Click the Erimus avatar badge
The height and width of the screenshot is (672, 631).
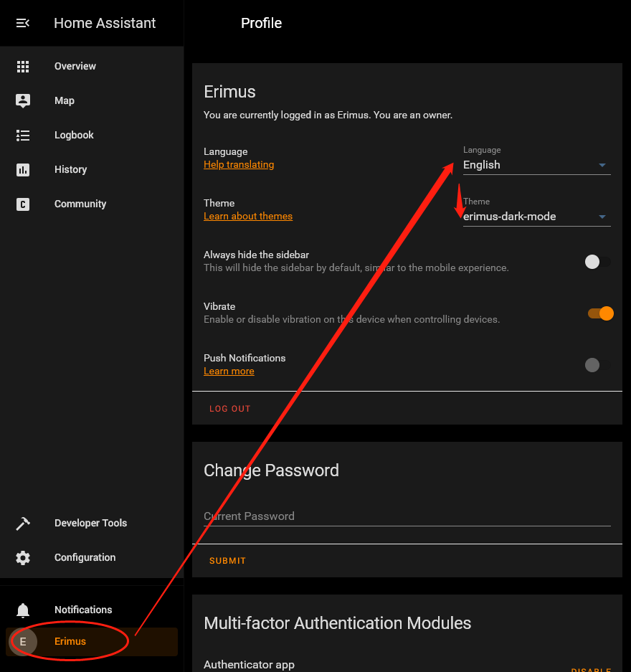click(23, 642)
